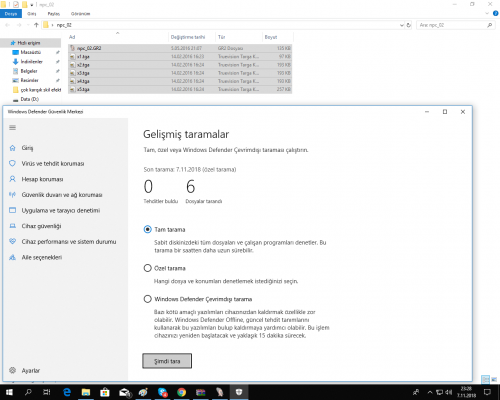Select the x2.tga file
The width and height of the screenshot is (500, 400).
(180, 65)
